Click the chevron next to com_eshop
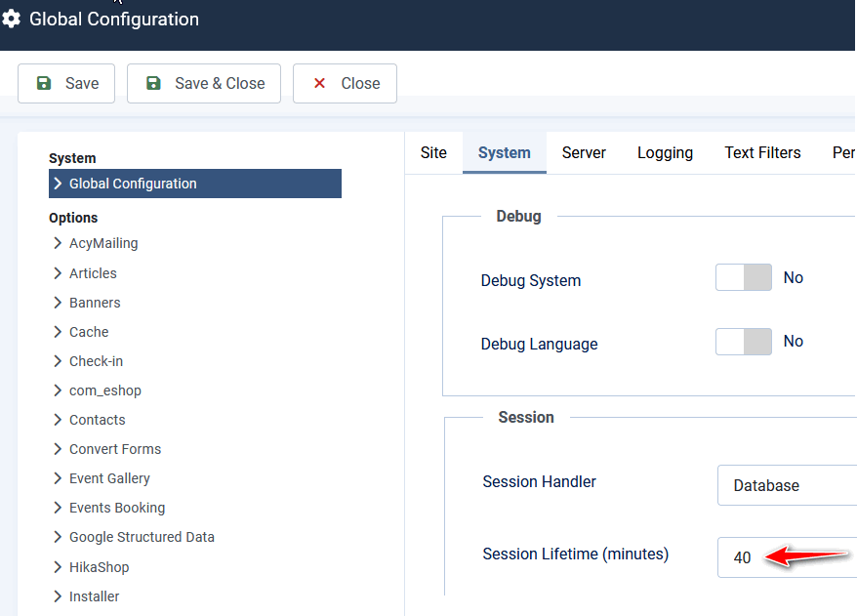Screen dimensions: 857x616 [x=58, y=390]
